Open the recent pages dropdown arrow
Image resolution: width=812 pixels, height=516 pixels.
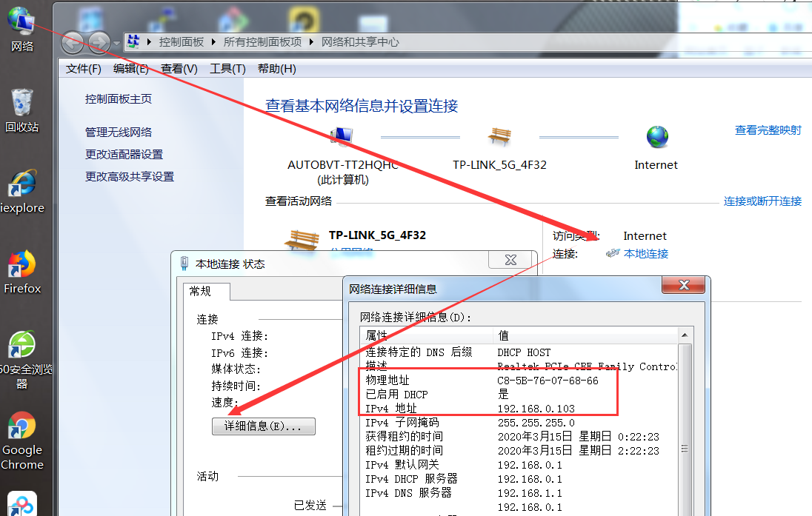tap(116, 43)
